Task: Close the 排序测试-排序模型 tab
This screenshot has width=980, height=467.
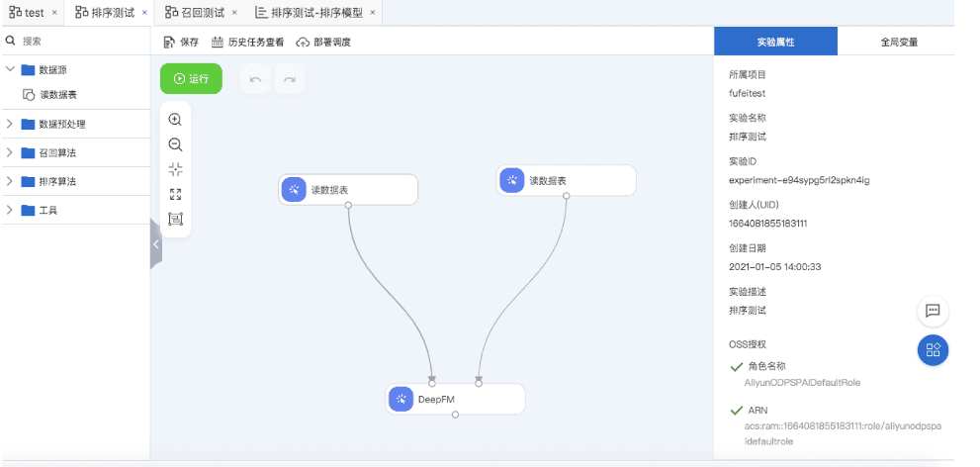Action: pos(373,13)
